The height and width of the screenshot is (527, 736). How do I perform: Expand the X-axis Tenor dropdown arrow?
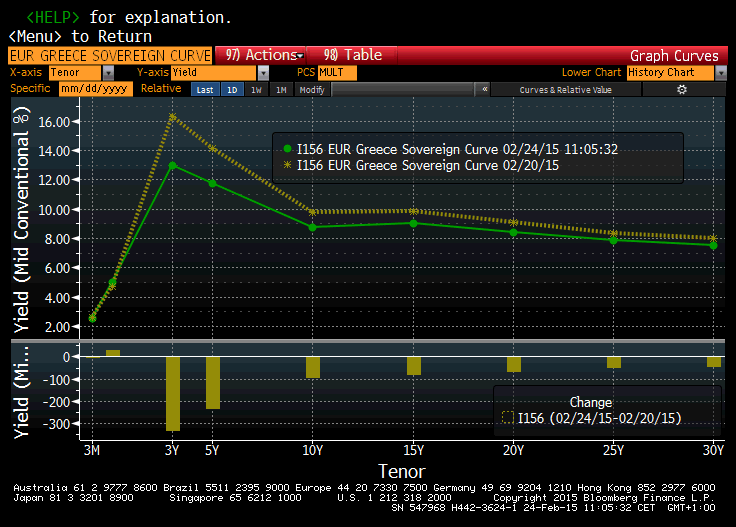click(108, 73)
